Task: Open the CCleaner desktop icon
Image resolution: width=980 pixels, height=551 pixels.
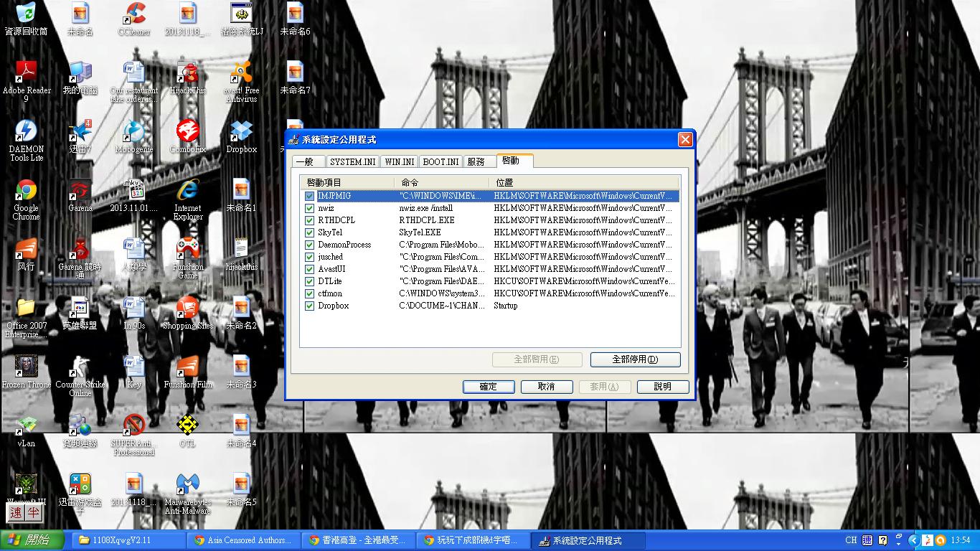Action: (133, 16)
